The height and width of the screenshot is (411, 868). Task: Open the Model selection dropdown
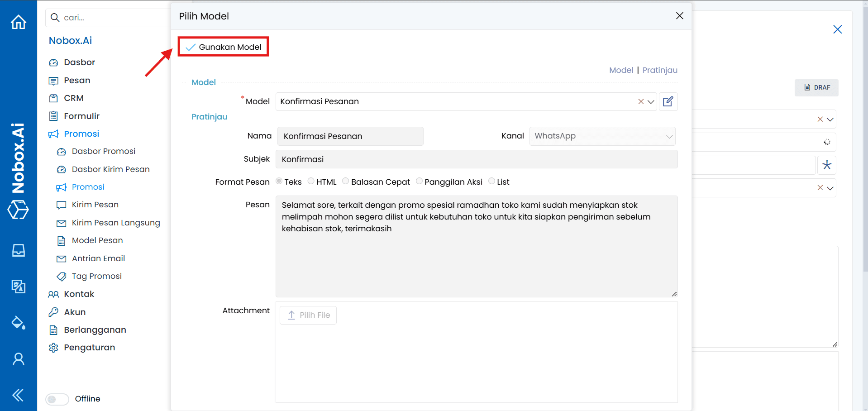pos(651,101)
